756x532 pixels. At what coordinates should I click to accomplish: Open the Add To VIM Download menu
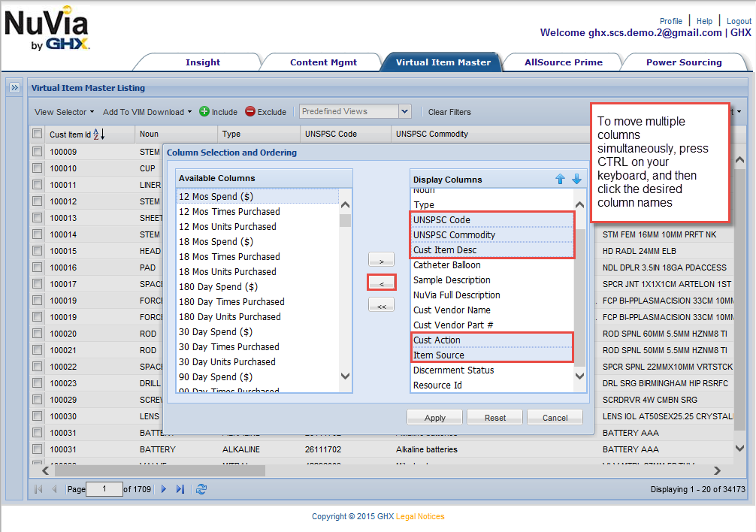pos(147,112)
